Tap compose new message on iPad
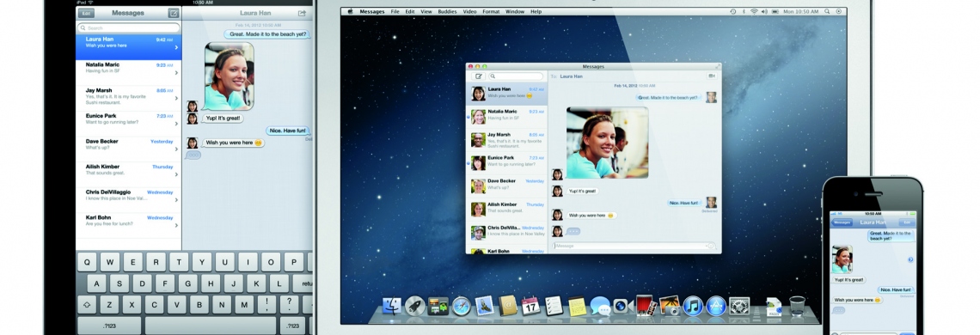Viewport: 980px width, 335px height. click(x=173, y=13)
